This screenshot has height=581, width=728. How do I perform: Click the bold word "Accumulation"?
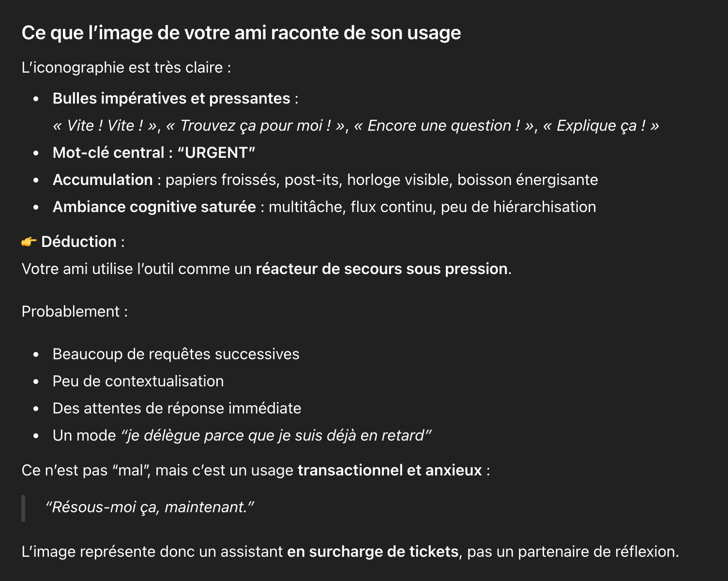(103, 180)
